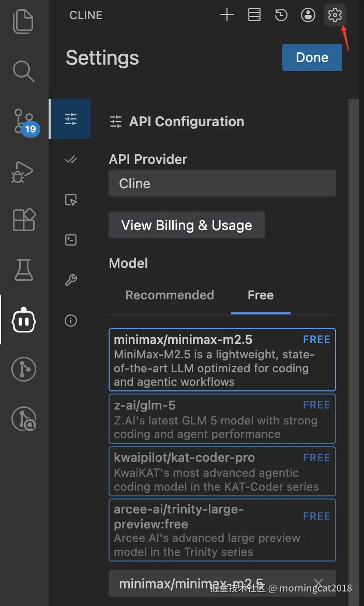Screen dimensions: 364x606
Task: Open the Explorer files icon
Action: pyautogui.click(x=23, y=22)
